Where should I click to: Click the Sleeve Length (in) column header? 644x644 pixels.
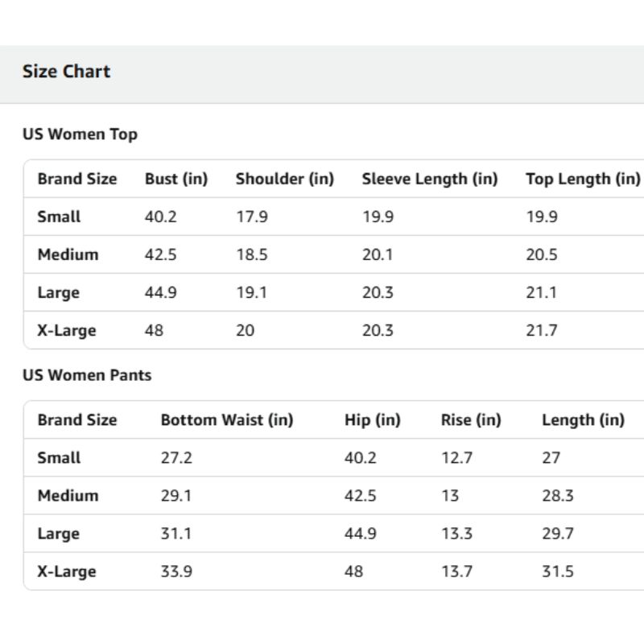[429, 179]
